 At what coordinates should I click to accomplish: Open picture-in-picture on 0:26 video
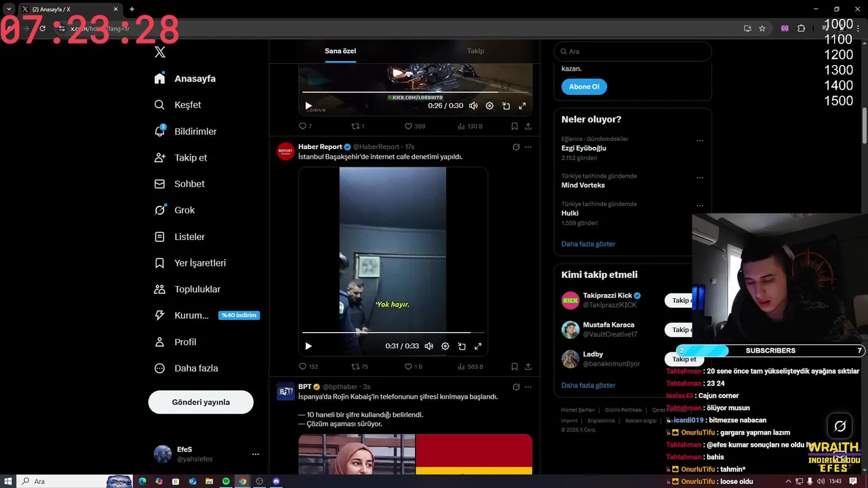506,106
